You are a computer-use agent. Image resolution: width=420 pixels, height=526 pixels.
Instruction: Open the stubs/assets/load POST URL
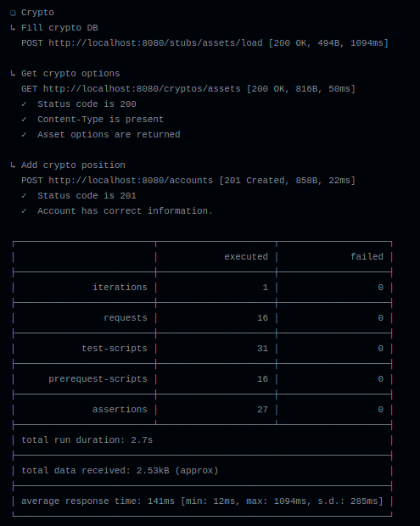(x=155, y=43)
